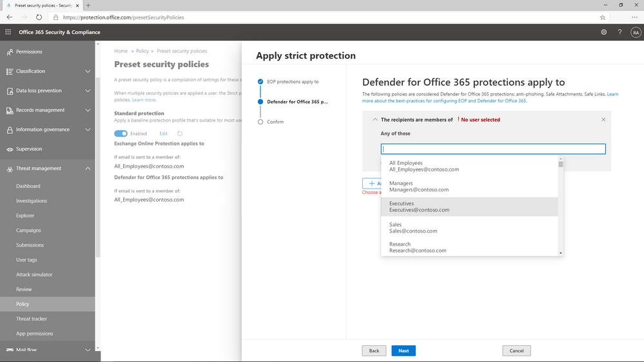Open Review in the sidebar
This screenshot has height=362, width=644.
click(24, 289)
